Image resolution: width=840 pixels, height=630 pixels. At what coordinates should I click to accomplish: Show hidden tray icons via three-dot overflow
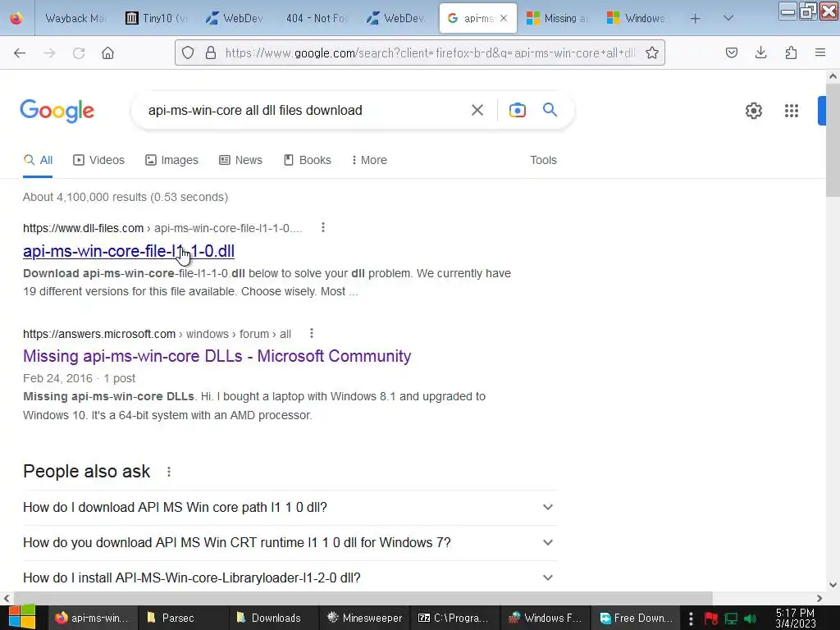(691, 618)
